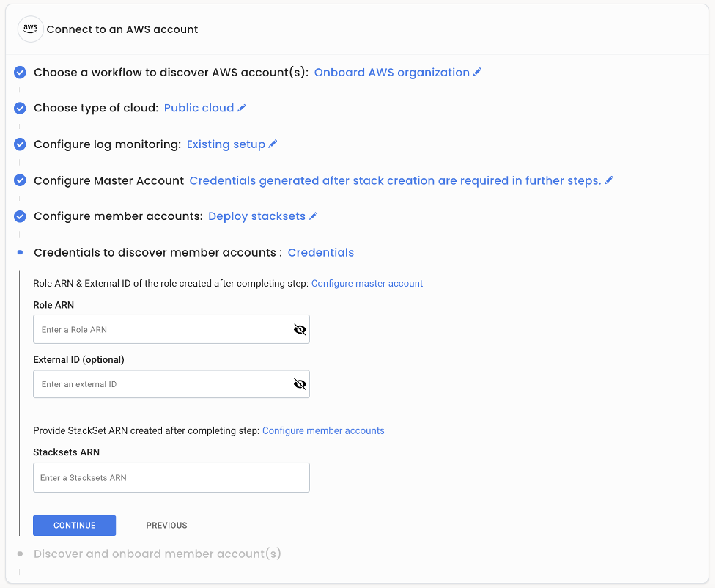
Task: Click 'Configure Master Account' step label
Action: (x=108, y=180)
